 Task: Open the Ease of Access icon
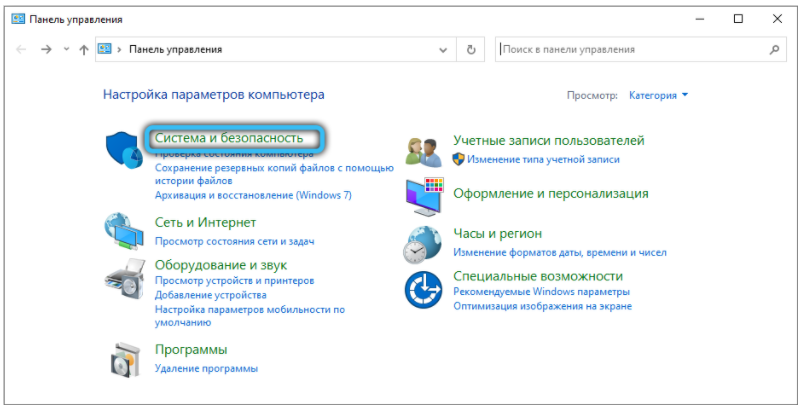point(424,290)
